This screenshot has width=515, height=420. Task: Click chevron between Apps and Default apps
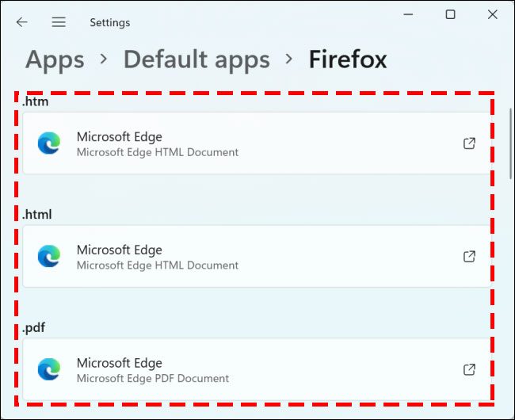pos(104,60)
